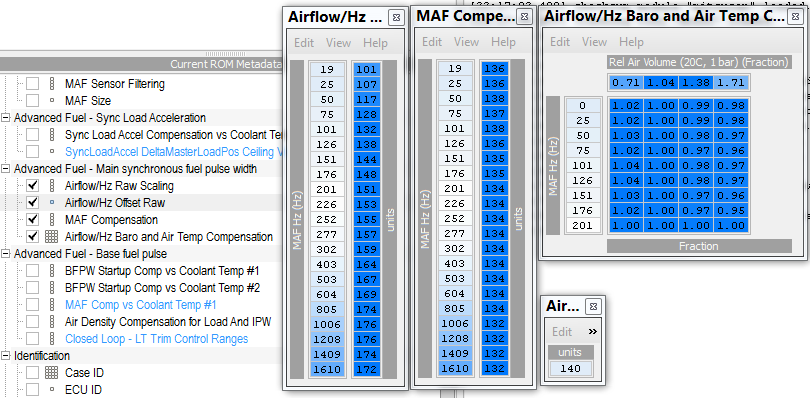Open View menu in Baro and Air Temp window
The height and width of the screenshot is (398, 810).
pyautogui.click(x=595, y=42)
